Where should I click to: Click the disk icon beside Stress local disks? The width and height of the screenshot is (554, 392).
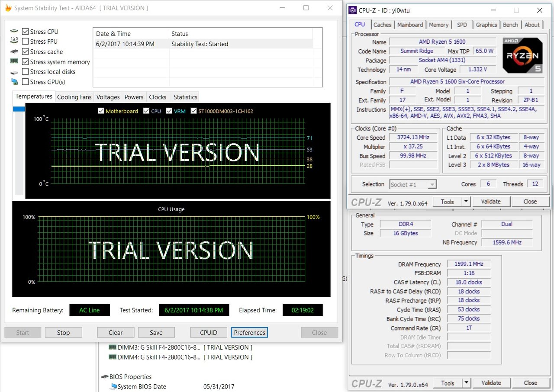tap(14, 72)
